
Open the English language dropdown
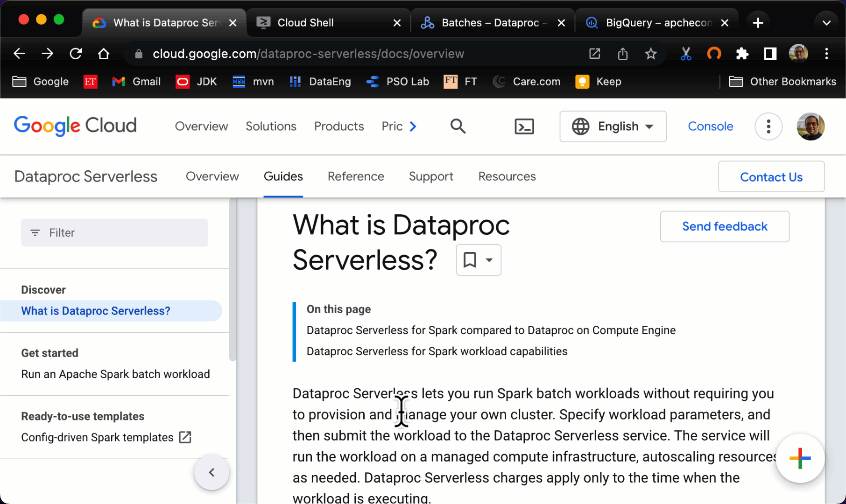tap(613, 126)
